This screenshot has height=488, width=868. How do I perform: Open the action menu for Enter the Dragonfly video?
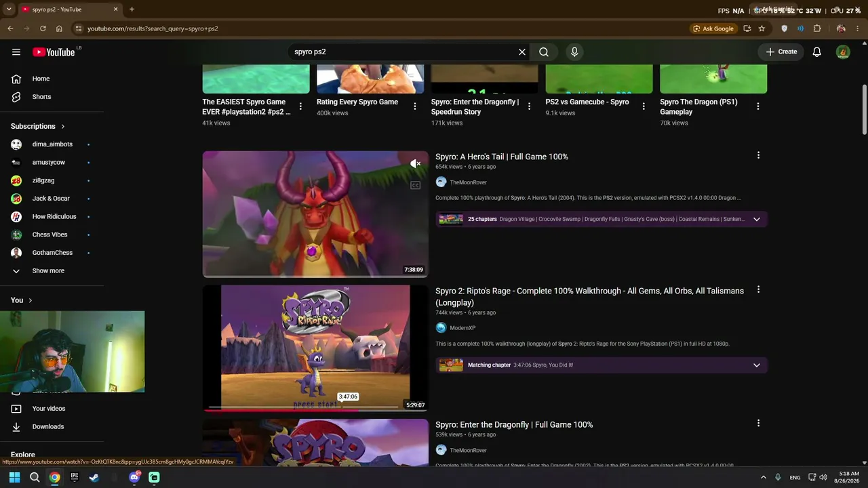(x=758, y=424)
